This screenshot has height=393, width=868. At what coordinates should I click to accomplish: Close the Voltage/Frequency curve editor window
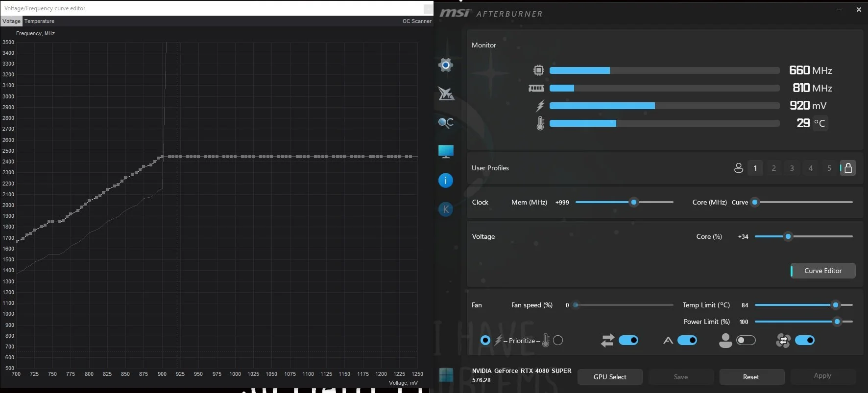coord(428,8)
